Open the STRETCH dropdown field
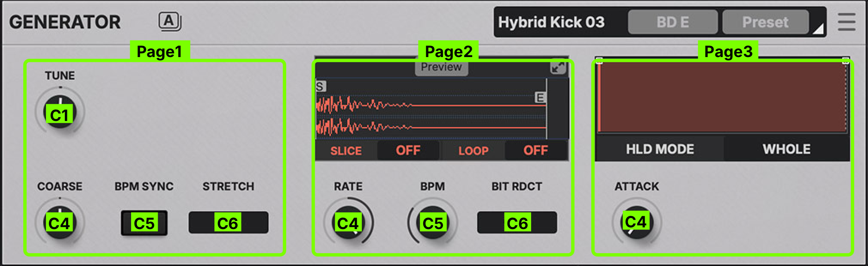868x266 pixels. (228, 223)
